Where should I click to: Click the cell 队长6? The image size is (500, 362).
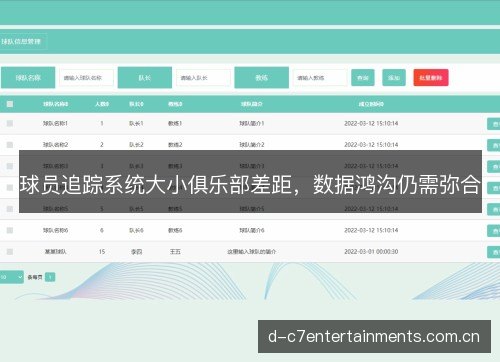pyautogui.click(x=136, y=230)
